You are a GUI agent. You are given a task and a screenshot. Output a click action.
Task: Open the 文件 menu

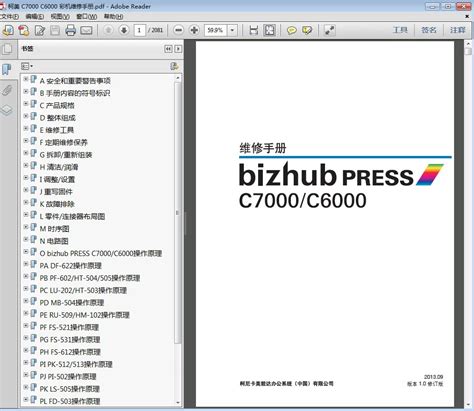point(10,16)
